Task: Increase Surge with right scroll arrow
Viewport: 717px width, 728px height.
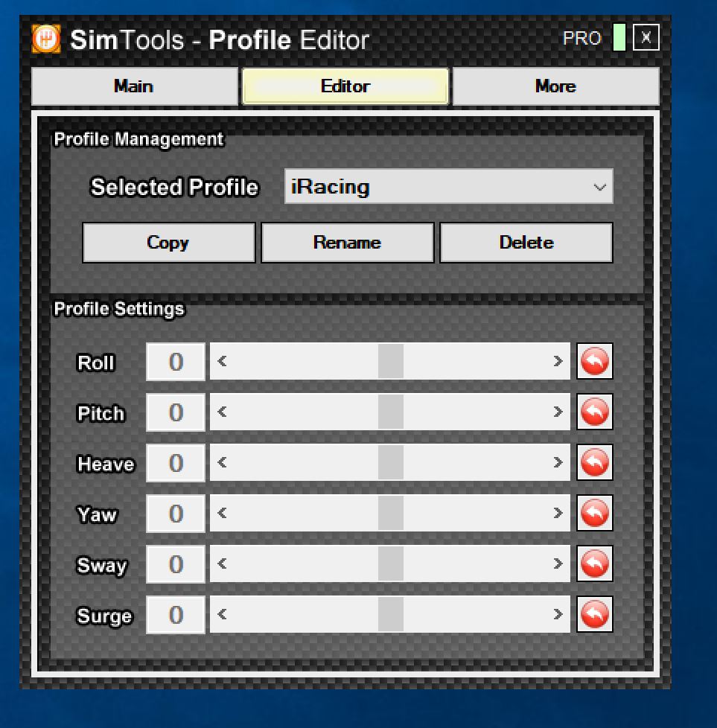Action: pyautogui.click(x=558, y=614)
